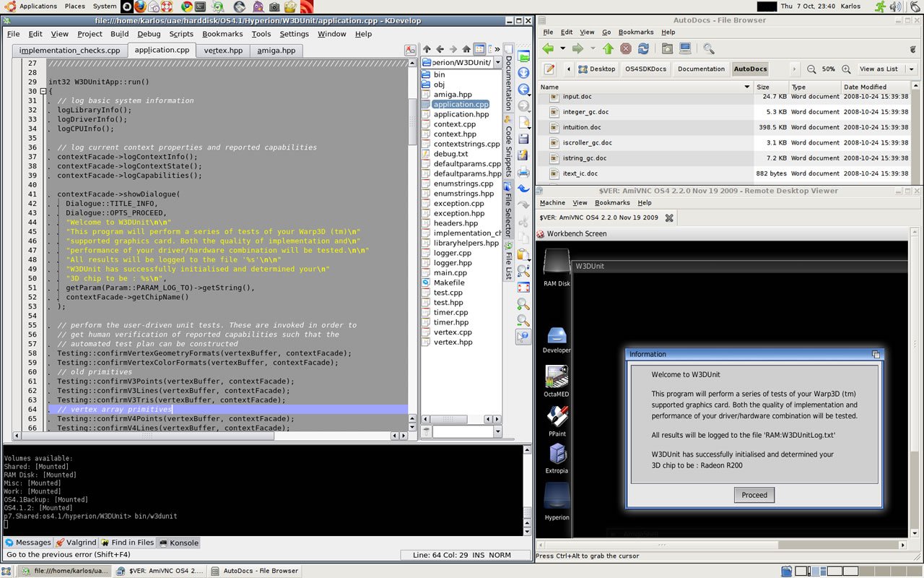
Task: Click the Name column sort header
Action: 645,87
